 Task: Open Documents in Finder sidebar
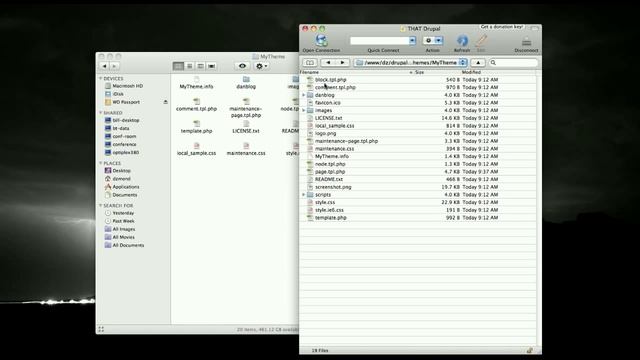click(124, 195)
